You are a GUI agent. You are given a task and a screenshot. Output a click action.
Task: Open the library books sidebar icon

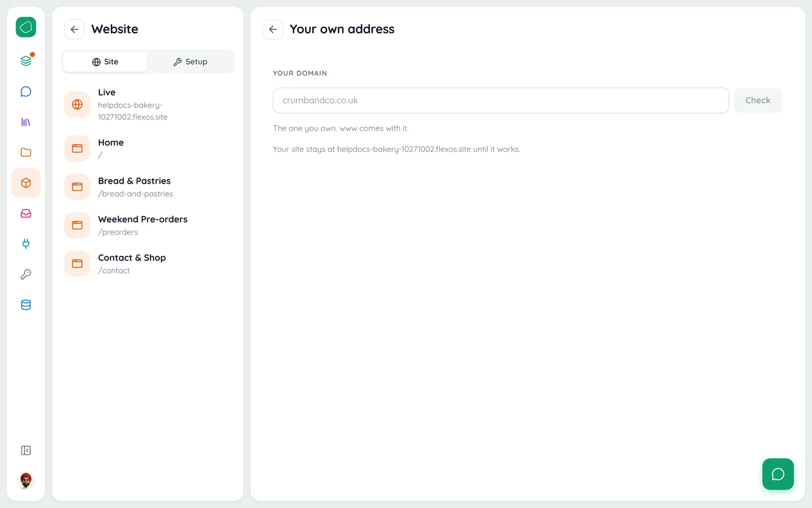coord(26,122)
